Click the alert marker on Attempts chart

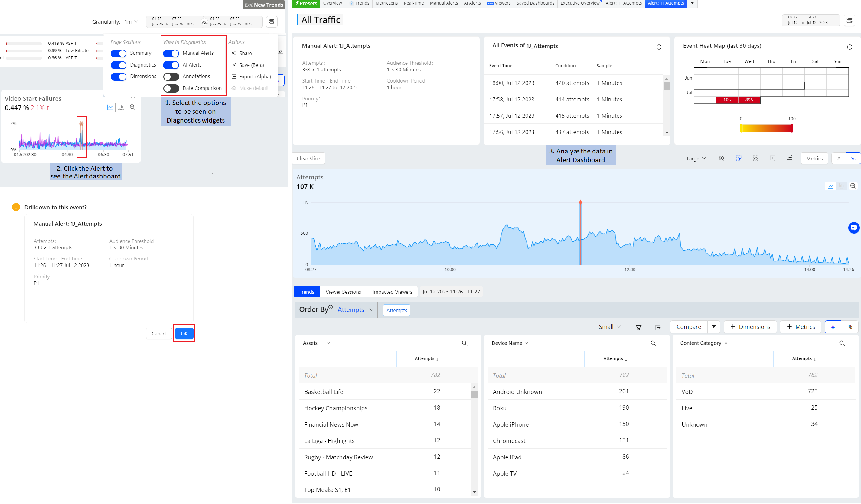coord(580,203)
